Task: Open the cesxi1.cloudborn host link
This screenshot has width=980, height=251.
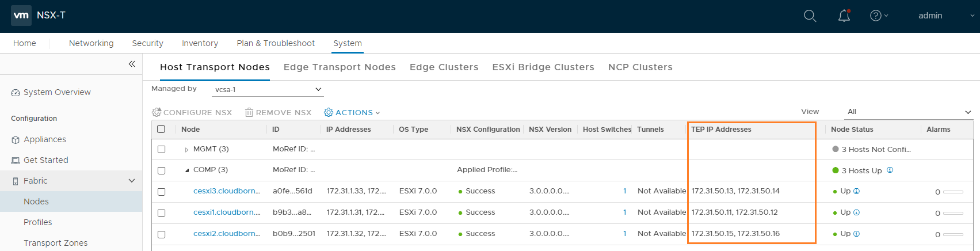Action: coord(227,212)
